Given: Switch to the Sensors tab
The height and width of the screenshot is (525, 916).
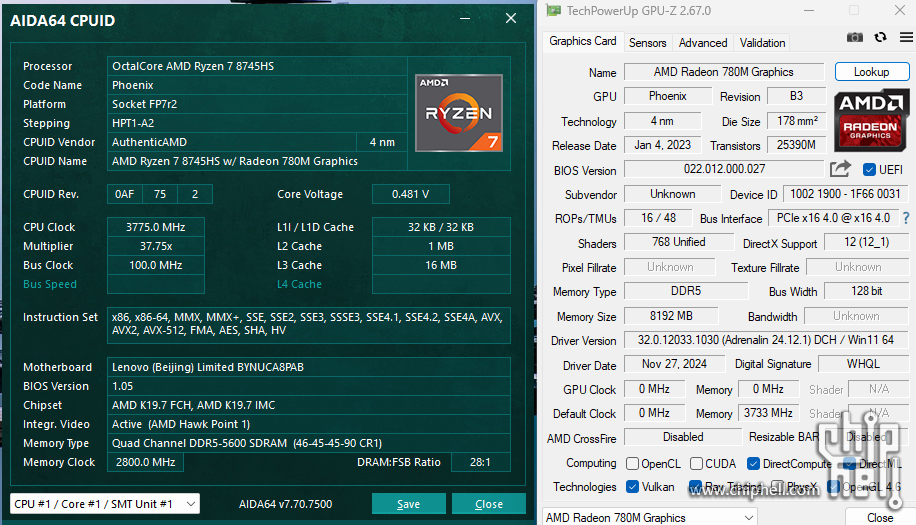Looking at the screenshot, I should [x=647, y=43].
